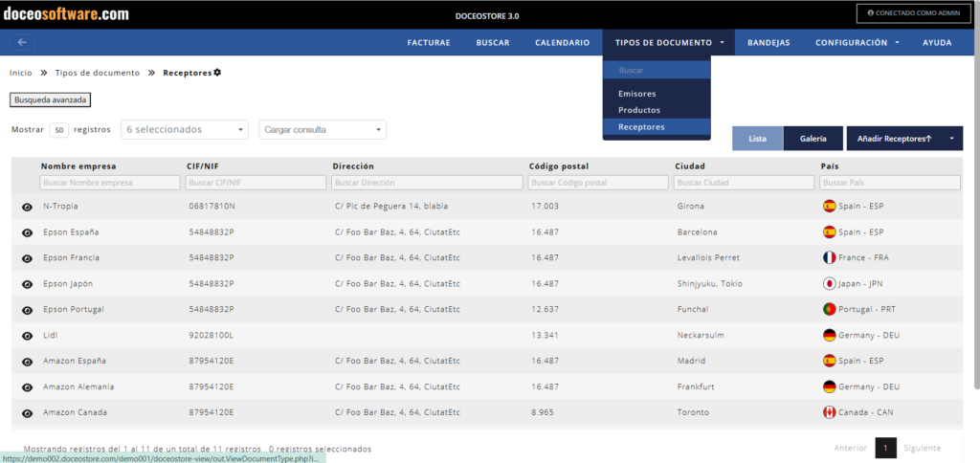Click the Spain flag in N-Tropia row
980x463 pixels.
(x=830, y=206)
